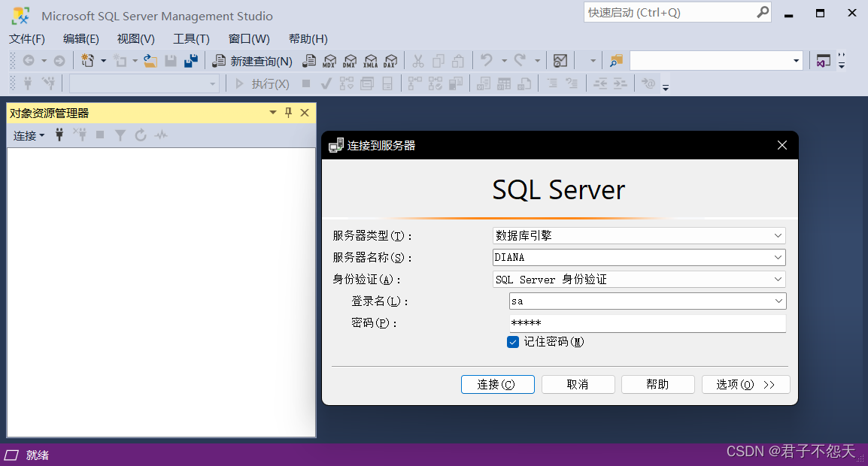Click the Refresh icon in Object Explorer

[x=141, y=135]
